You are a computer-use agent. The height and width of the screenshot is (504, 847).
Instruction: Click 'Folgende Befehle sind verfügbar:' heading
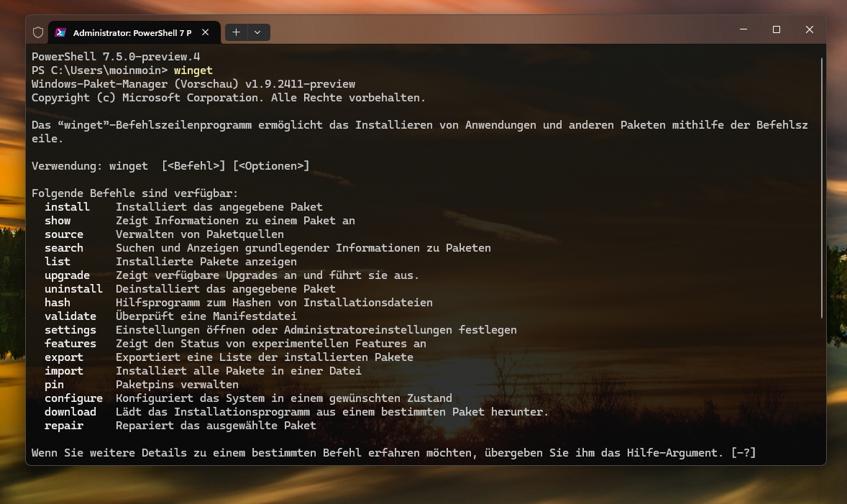(134, 193)
